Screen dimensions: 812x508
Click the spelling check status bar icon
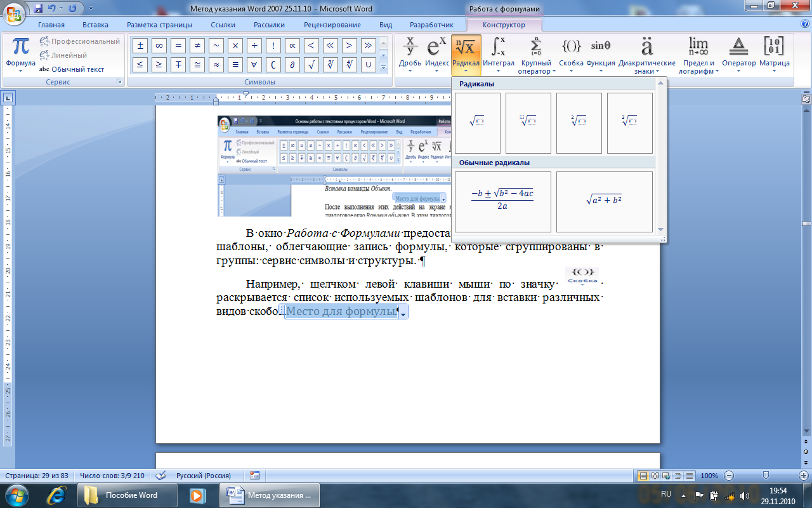(161, 475)
